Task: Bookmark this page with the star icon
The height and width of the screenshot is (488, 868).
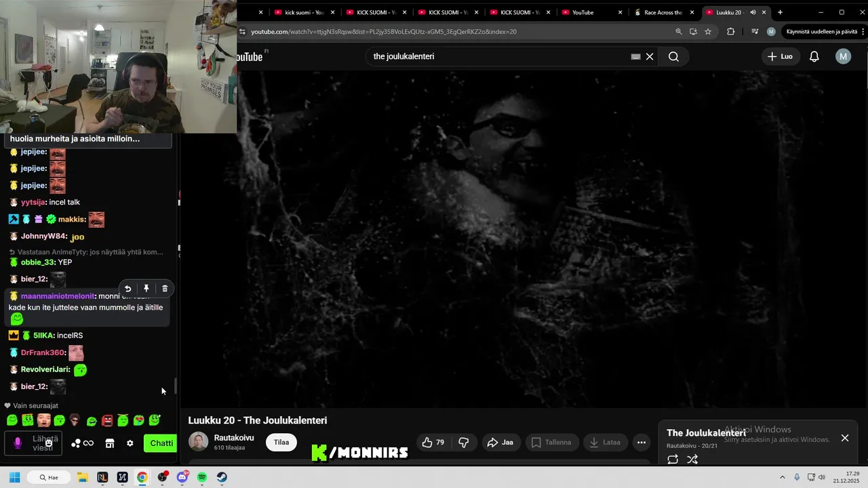Action: (x=708, y=31)
